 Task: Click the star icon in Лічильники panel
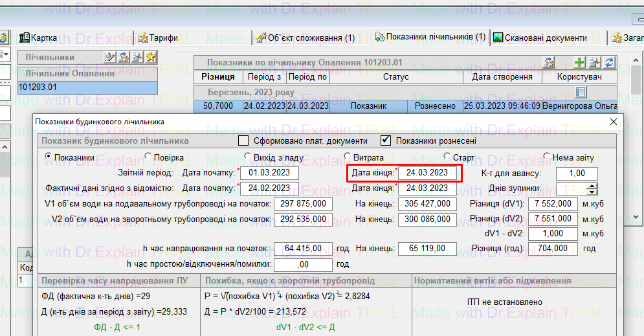click(x=150, y=58)
